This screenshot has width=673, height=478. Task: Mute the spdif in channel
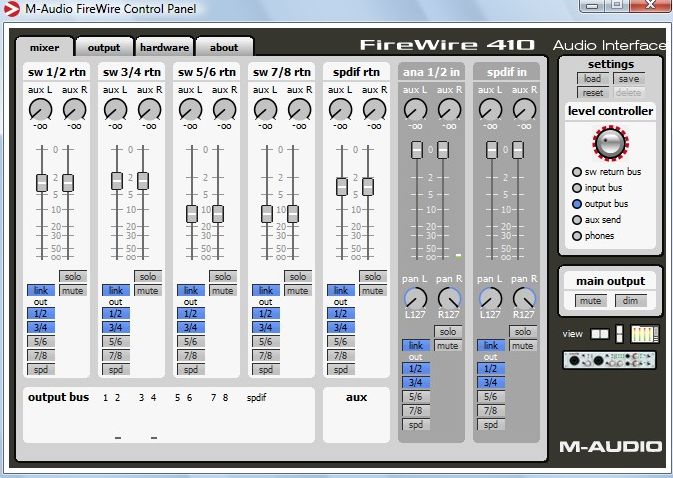coord(523,345)
